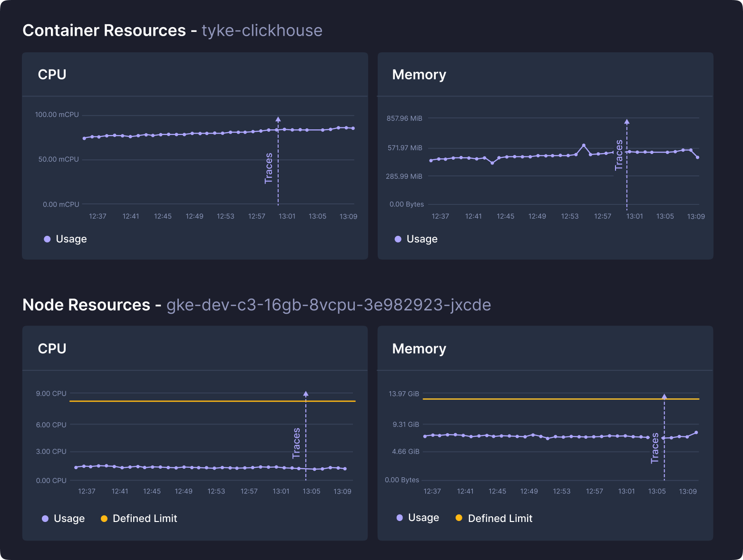Screen dimensions: 743x560
Task: Click the last data point in node Memory chart
Action: pyautogui.click(x=696, y=433)
